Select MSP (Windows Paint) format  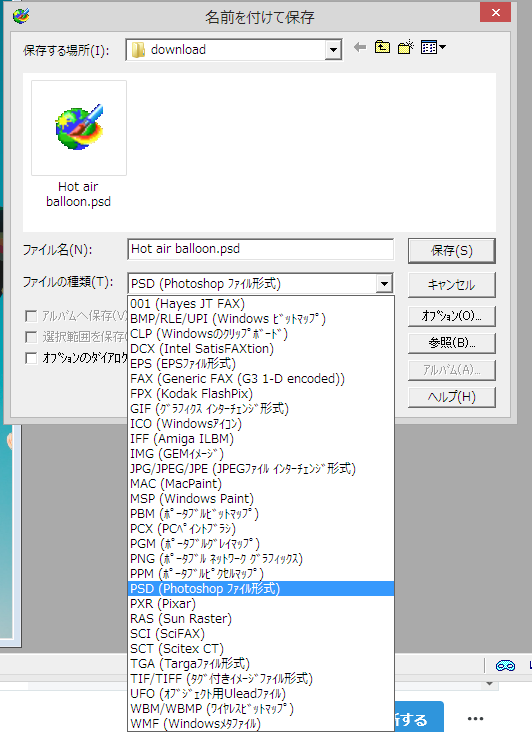(x=261, y=499)
